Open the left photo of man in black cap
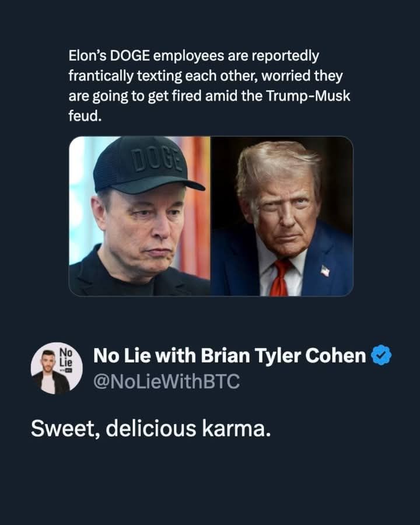The width and height of the screenshot is (420, 525). (x=139, y=216)
